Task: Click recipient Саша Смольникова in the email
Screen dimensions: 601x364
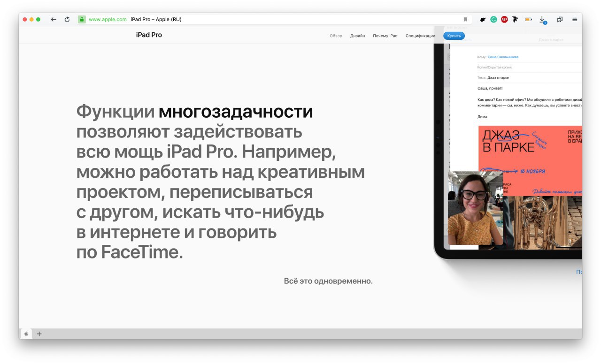Action: click(503, 57)
